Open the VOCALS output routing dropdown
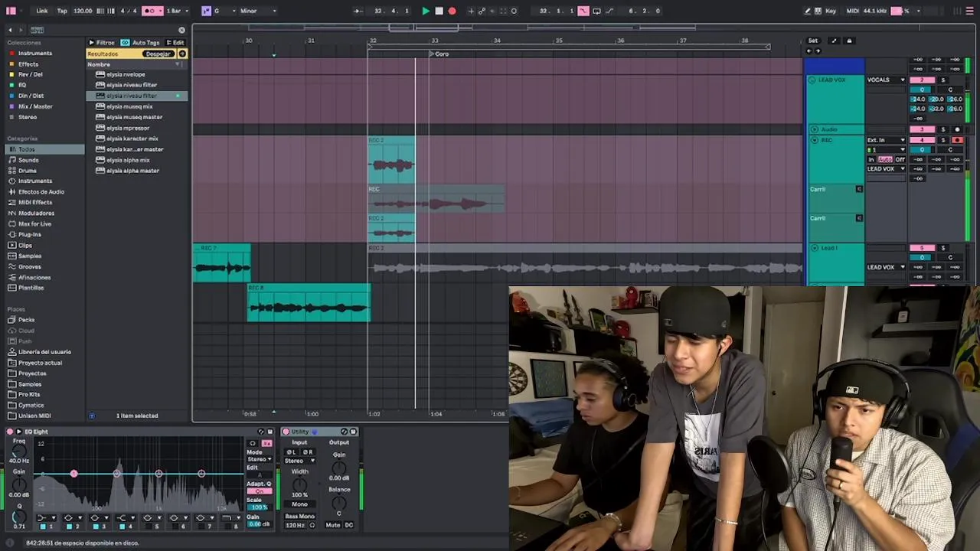The width and height of the screenshot is (980, 551). click(886, 80)
